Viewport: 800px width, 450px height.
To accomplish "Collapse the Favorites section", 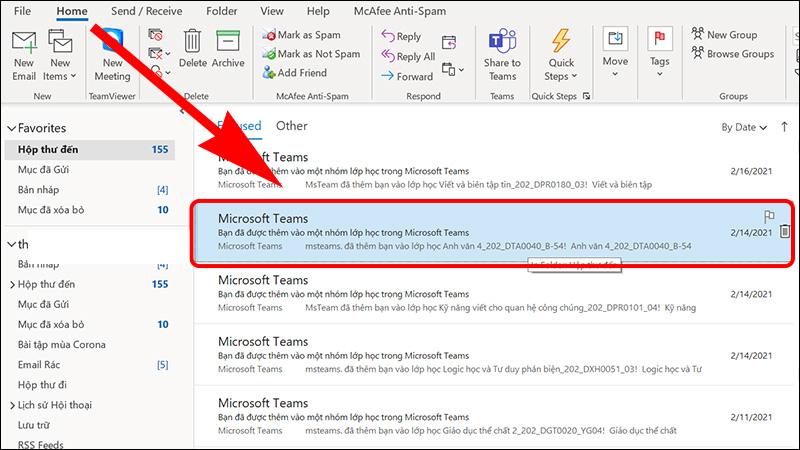I will (x=11, y=129).
